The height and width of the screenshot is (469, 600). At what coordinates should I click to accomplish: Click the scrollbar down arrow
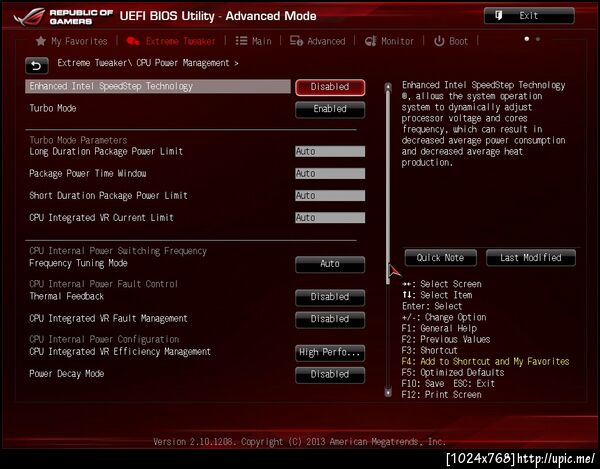388,392
